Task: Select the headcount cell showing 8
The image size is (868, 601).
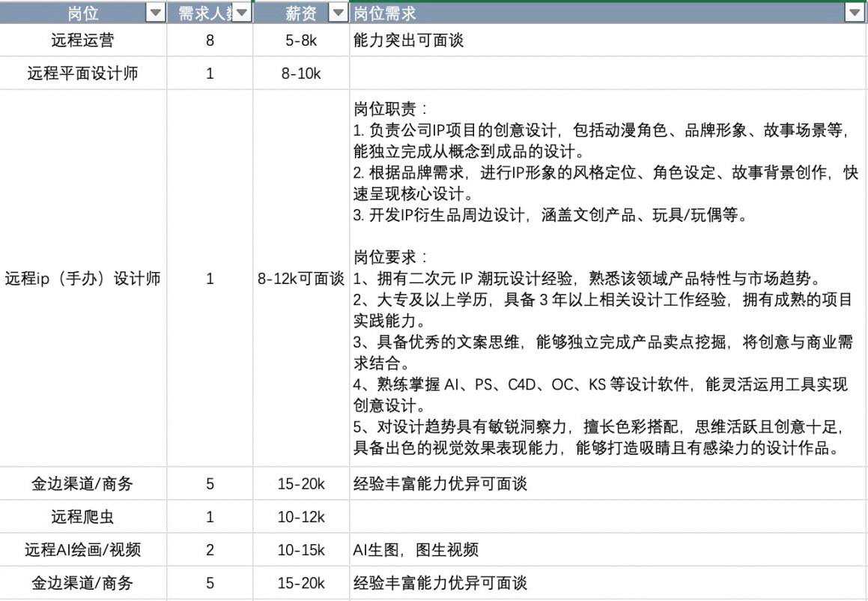Action: (210, 40)
